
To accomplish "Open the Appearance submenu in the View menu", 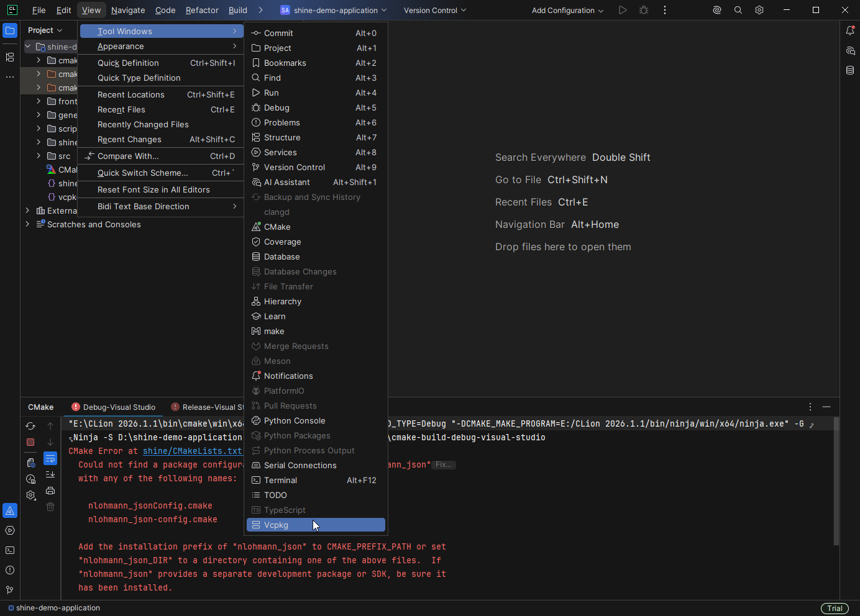I will coord(162,47).
